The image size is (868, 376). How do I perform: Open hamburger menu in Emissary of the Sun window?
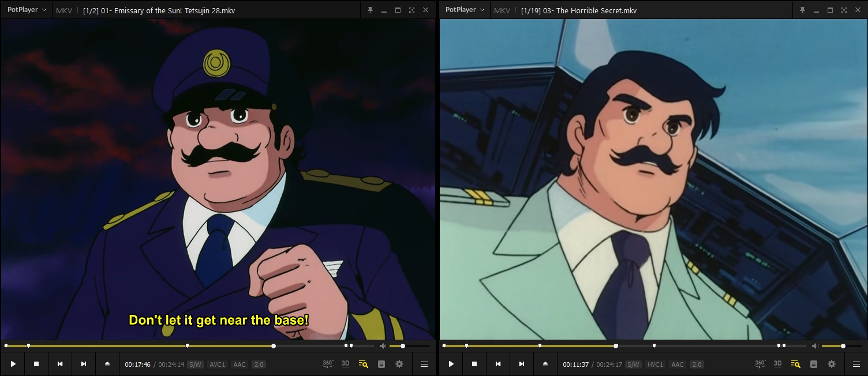424,364
